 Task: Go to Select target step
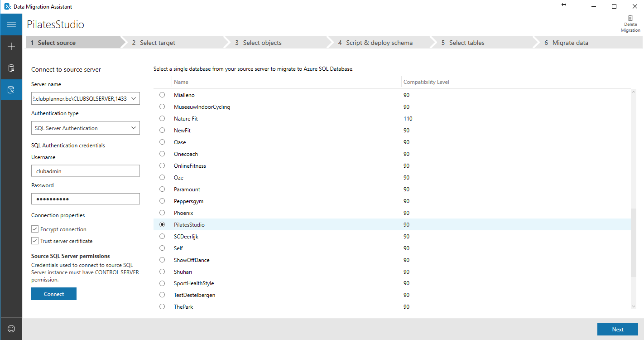pyautogui.click(x=157, y=43)
